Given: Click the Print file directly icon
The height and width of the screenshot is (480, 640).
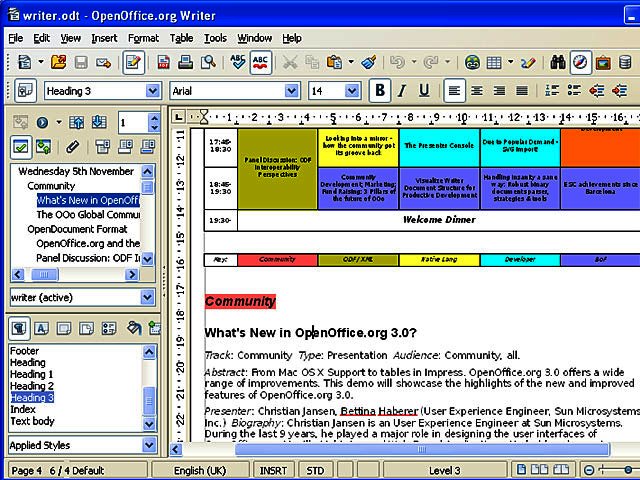Looking at the screenshot, I should pos(186,63).
